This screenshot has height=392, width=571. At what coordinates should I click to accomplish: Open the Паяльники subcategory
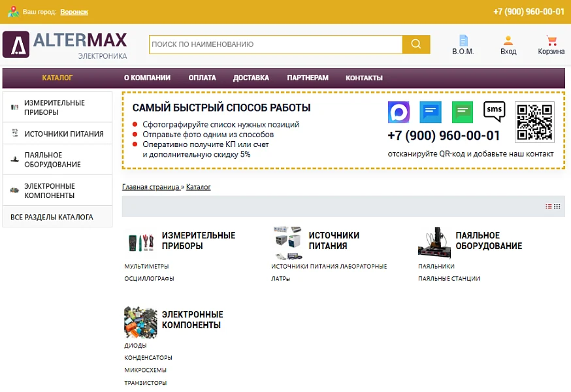click(x=436, y=267)
